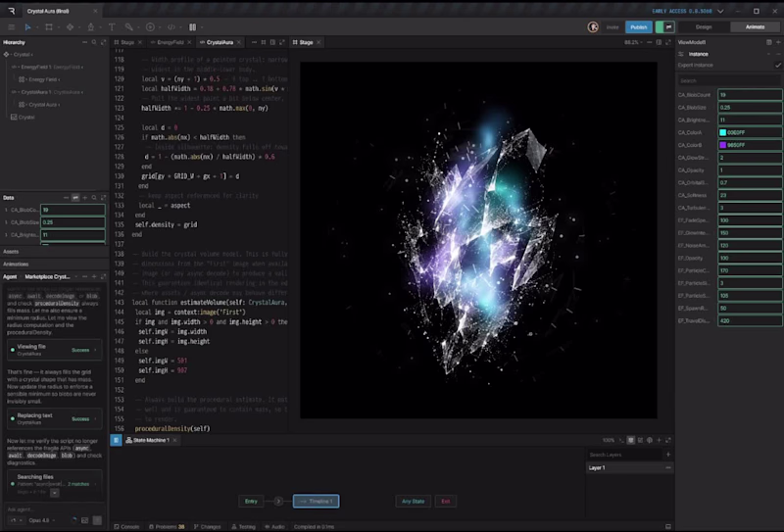Viewport: 784px width, 532px height.
Task: Open the circular Events/Joystick tool
Action: [150, 27]
